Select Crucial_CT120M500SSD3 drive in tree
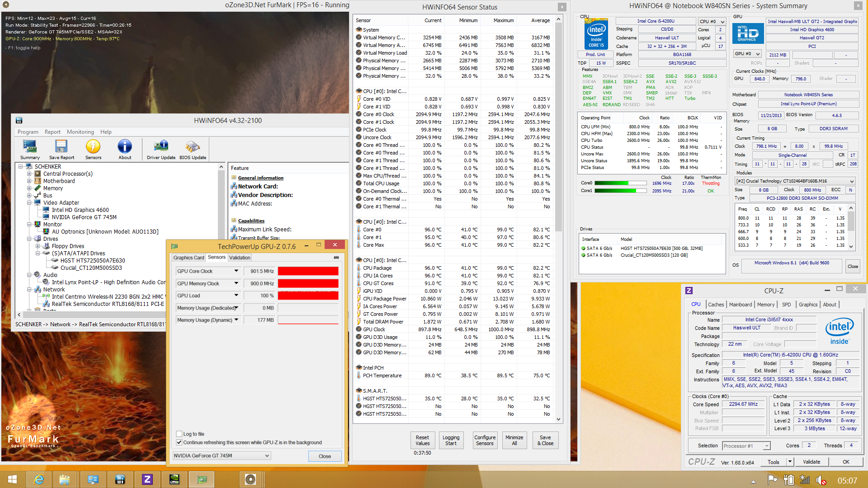The image size is (868, 488). 91,268
